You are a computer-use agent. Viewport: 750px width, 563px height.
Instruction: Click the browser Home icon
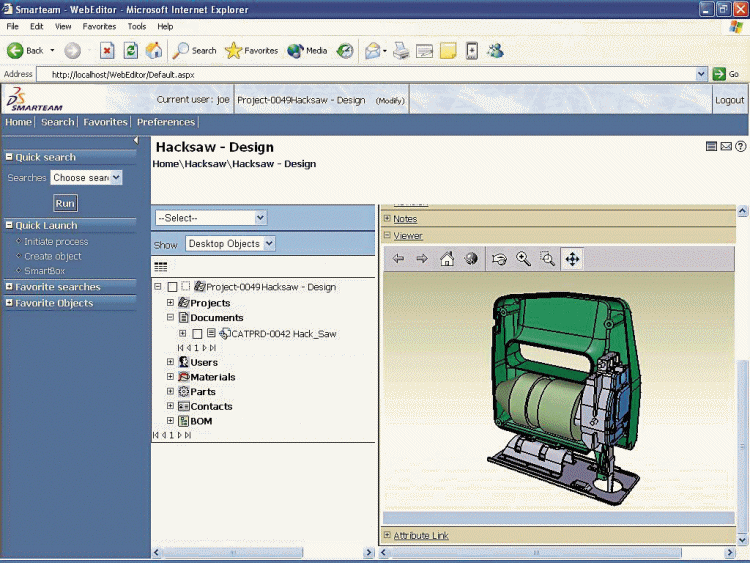pyautogui.click(x=154, y=51)
